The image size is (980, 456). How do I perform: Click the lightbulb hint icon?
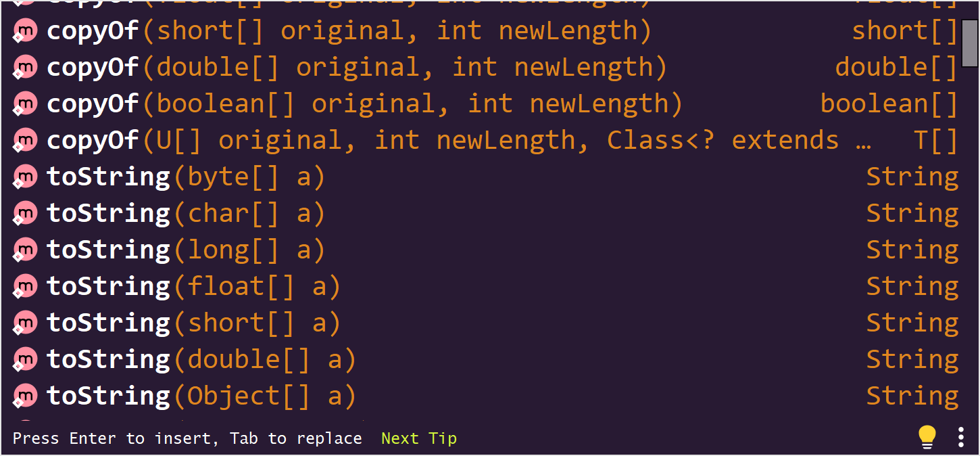pos(927,438)
